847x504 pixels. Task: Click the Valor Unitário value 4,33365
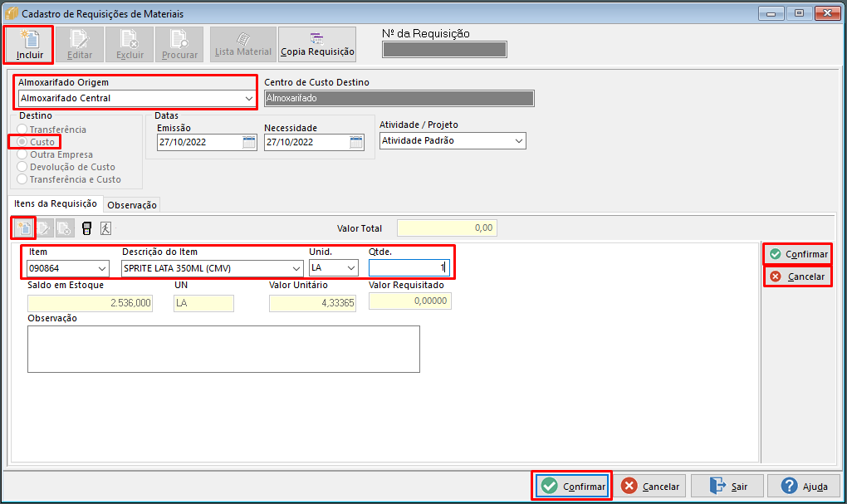coord(312,303)
